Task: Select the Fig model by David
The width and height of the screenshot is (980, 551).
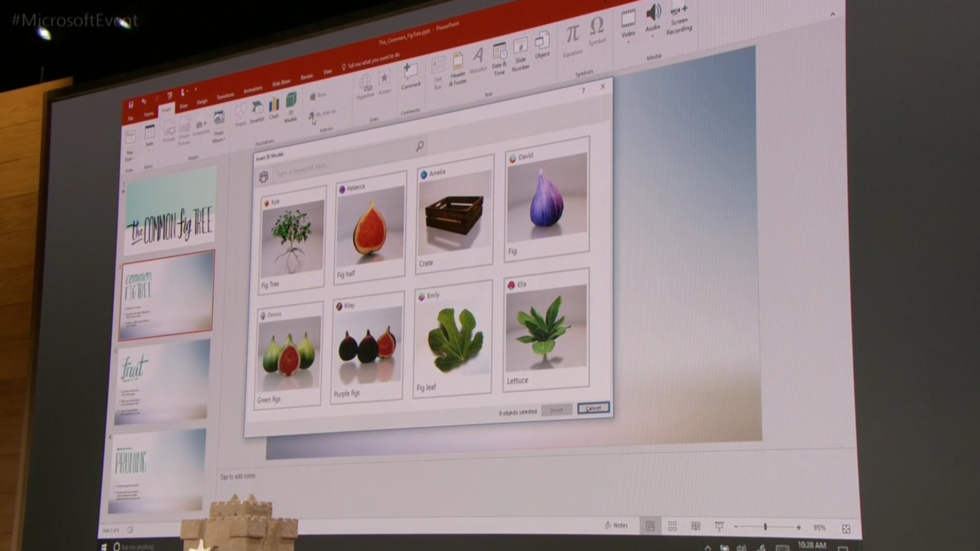Action: 547,200
